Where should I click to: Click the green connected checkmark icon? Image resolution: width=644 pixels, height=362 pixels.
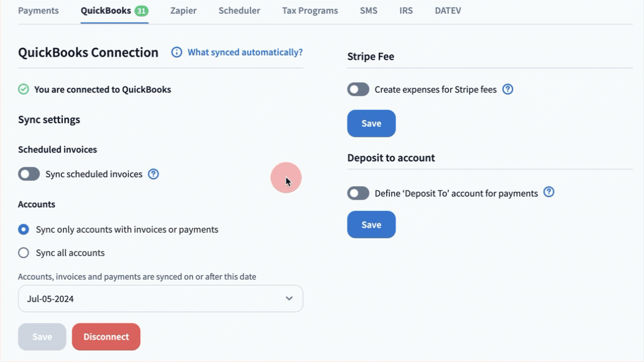[24, 90]
